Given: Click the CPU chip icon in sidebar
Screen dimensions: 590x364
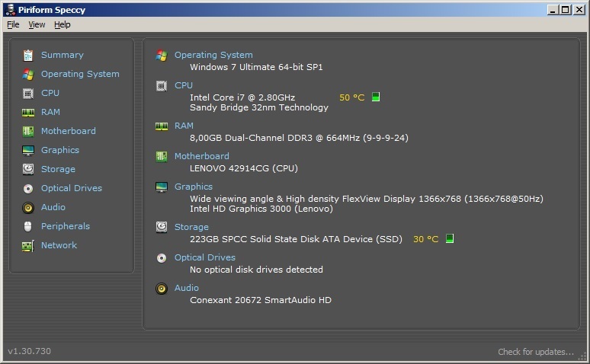Looking at the screenshot, I should click(28, 93).
